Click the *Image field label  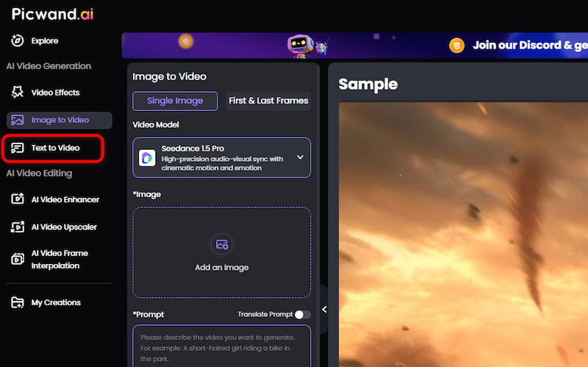pyautogui.click(x=146, y=194)
